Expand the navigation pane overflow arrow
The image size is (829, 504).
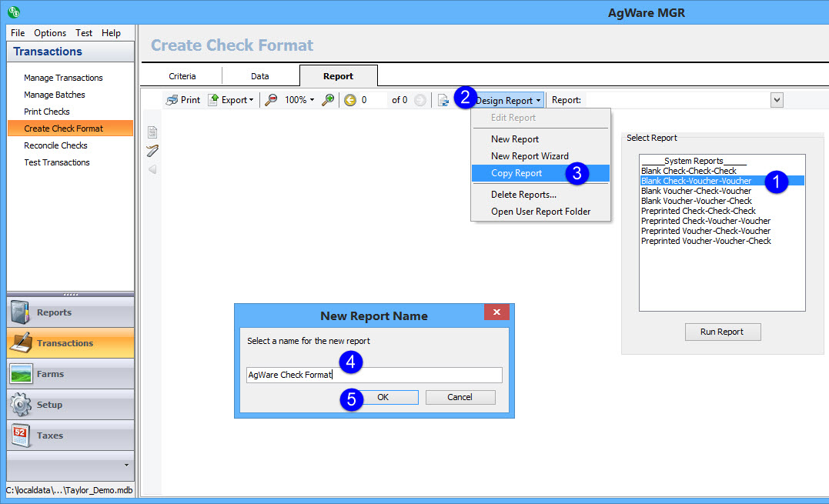tap(126, 465)
